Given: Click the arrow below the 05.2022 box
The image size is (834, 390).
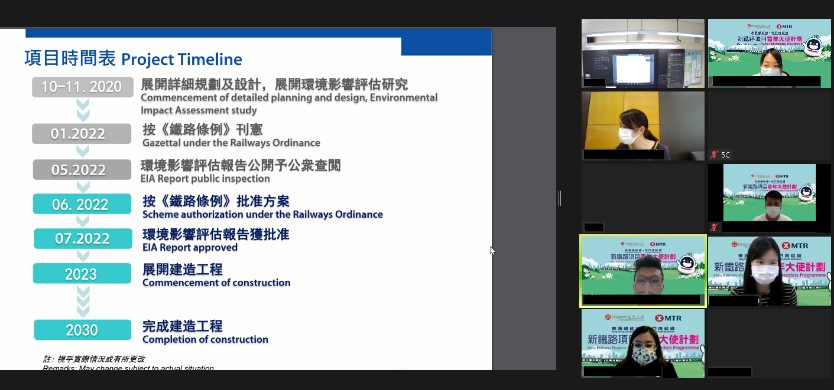Looking at the screenshot, I should coord(82,186).
